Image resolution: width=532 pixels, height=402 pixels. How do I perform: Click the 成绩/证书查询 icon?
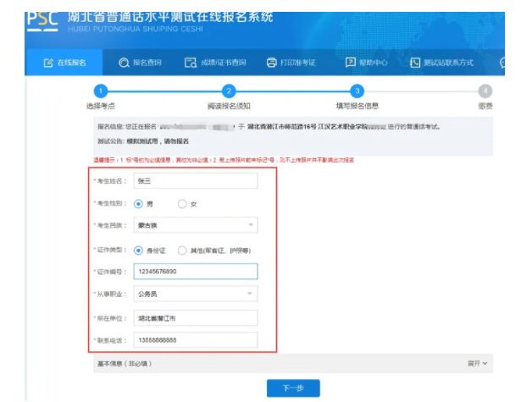coord(191,63)
